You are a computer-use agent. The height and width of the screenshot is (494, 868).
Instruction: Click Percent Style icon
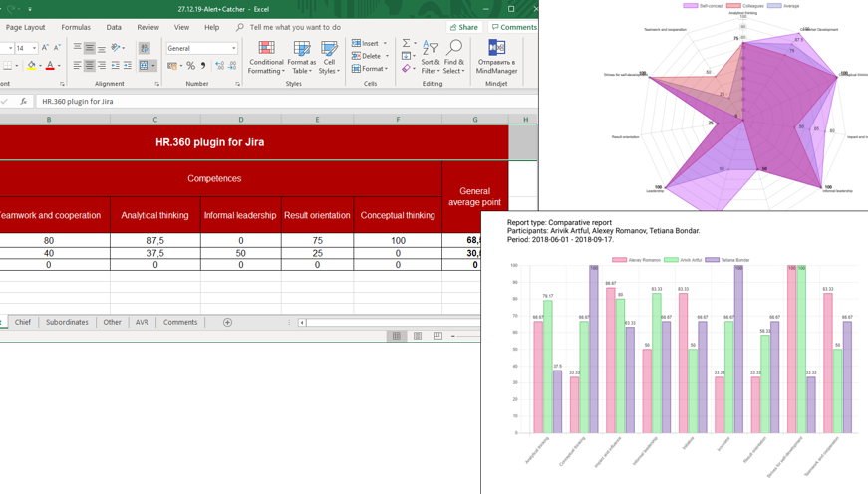(x=190, y=66)
